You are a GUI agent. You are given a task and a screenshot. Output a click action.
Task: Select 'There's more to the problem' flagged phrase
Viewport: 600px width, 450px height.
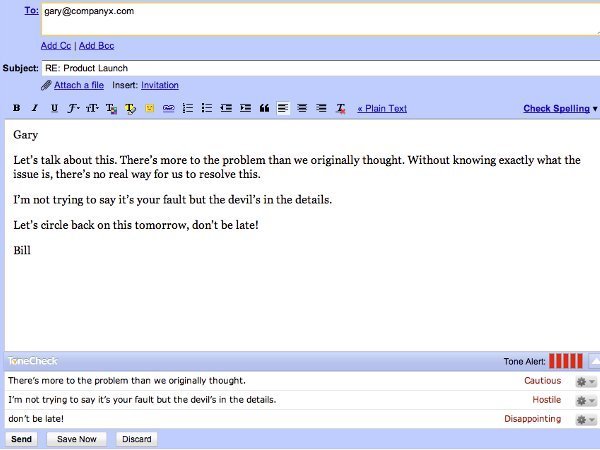[x=127, y=381]
